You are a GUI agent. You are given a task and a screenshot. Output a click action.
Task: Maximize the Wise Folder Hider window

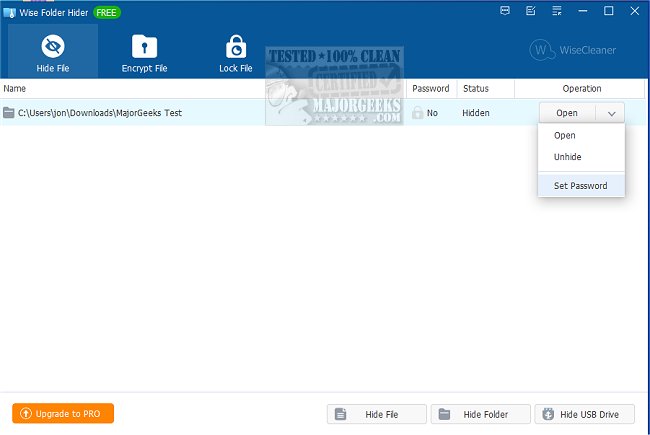(x=609, y=11)
